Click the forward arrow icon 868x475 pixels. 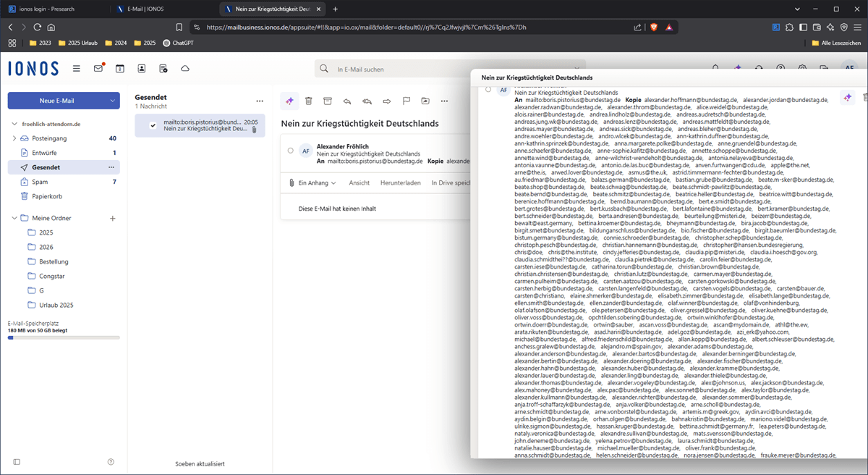coord(386,101)
